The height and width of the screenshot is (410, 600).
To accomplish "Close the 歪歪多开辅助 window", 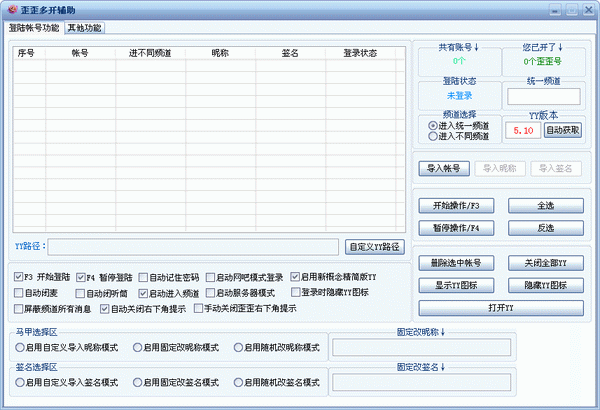I will [588, 10].
